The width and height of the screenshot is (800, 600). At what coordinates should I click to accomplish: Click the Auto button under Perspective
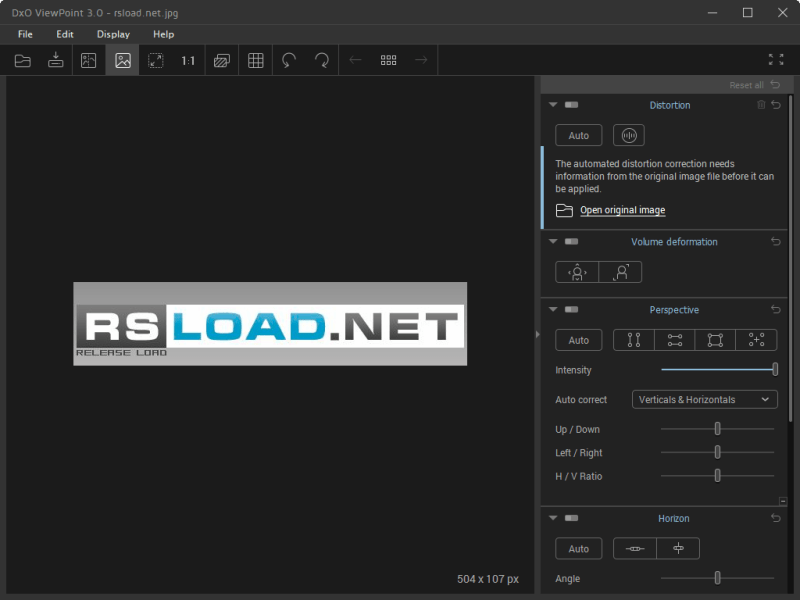click(578, 341)
